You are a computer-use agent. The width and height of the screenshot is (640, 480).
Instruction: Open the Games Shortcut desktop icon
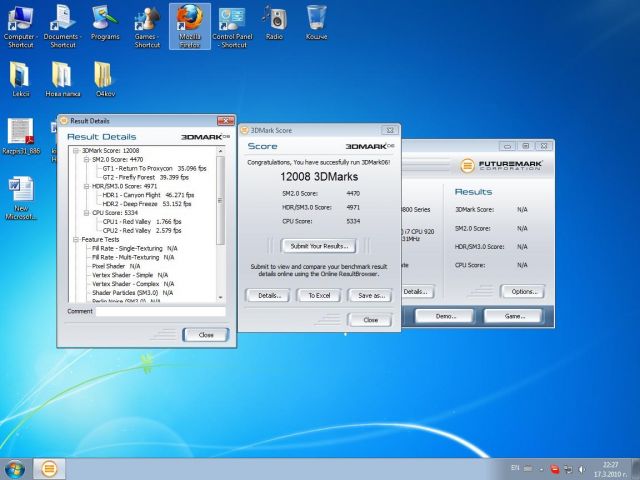147,25
